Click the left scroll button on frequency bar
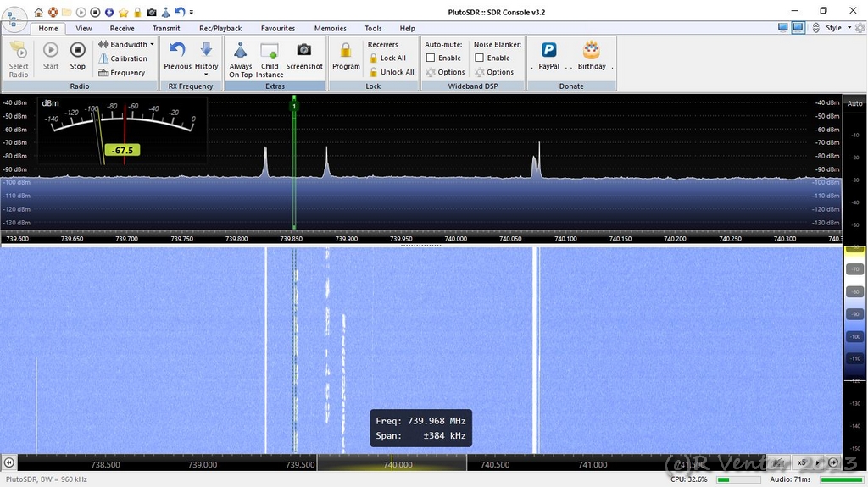Image resolution: width=868 pixels, height=487 pixels. (x=8, y=462)
